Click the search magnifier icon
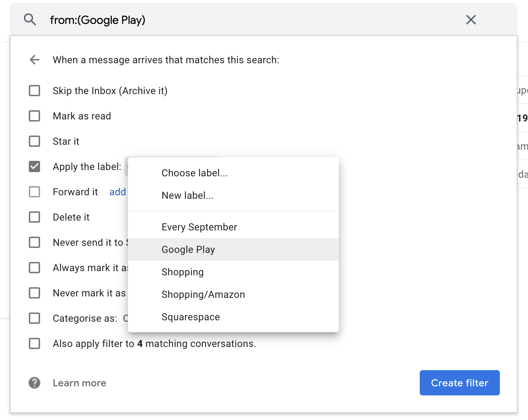Viewport: 528px width, 420px height. tap(30, 20)
